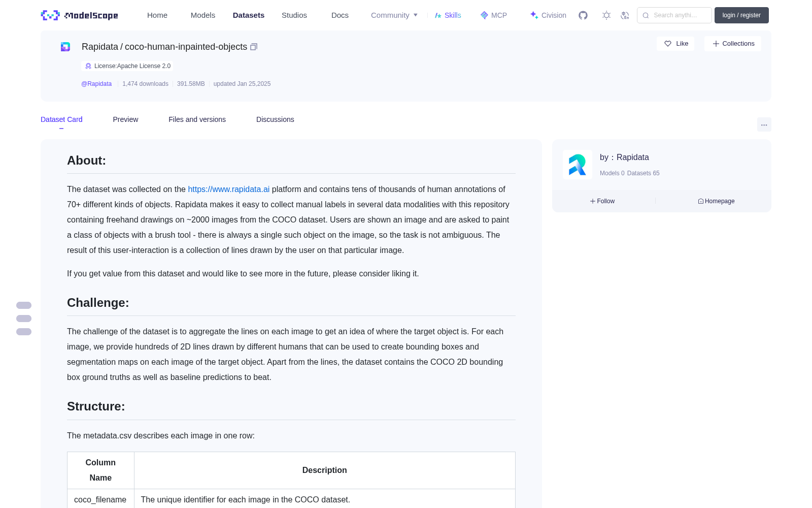Open the GitHub icon link
This screenshot has height=508, width=812.
pyautogui.click(x=583, y=15)
